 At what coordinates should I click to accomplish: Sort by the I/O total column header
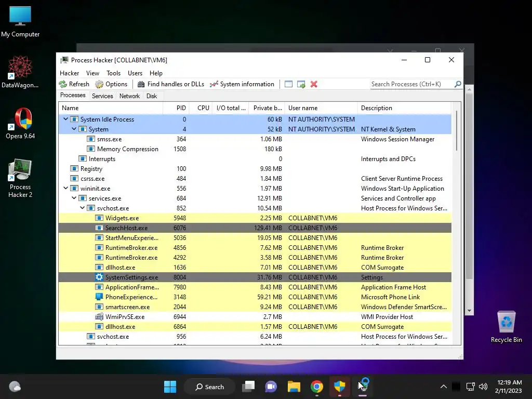coord(230,108)
